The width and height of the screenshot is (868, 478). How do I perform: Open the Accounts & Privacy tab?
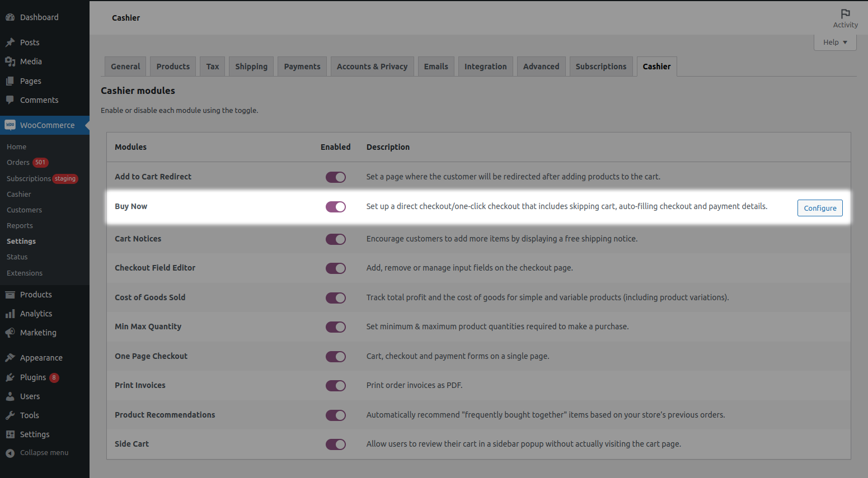coord(372,66)
